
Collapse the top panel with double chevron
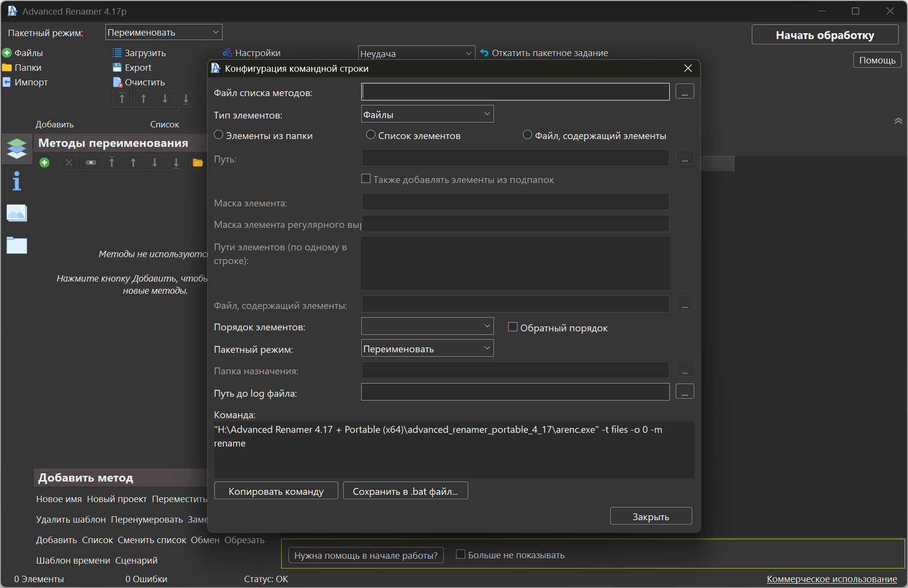pos(898,121)
